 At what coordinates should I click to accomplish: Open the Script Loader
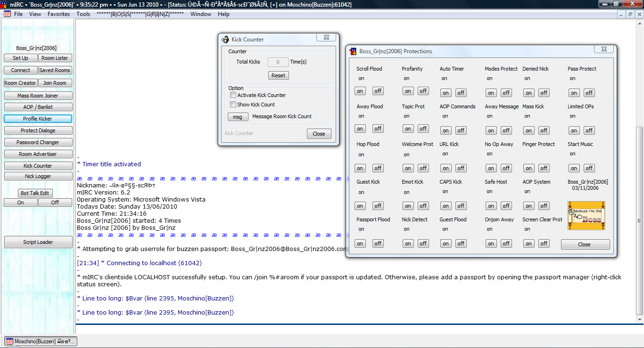38,242
